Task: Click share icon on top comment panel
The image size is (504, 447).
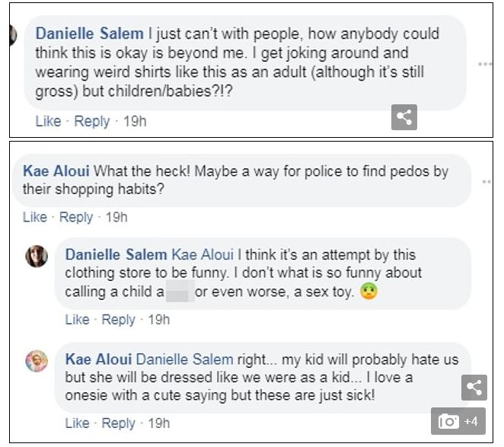Action: [x=404, y=117]
